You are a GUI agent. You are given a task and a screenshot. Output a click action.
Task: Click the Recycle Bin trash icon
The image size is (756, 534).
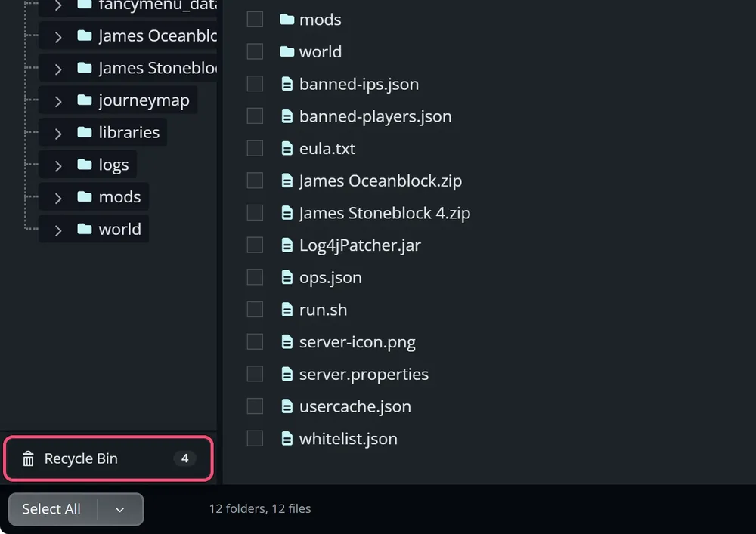coord(29,458)
